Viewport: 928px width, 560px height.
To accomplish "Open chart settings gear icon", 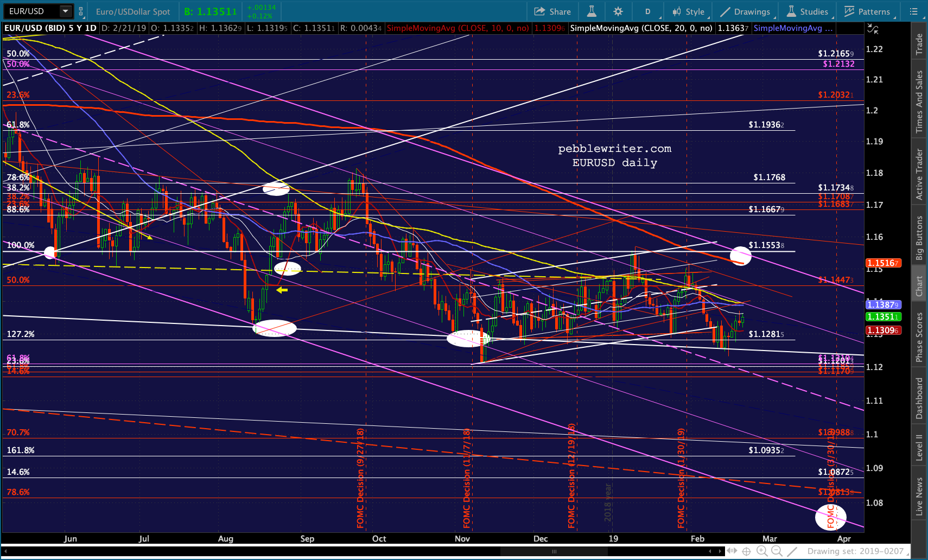I will [x=618, y=11].
